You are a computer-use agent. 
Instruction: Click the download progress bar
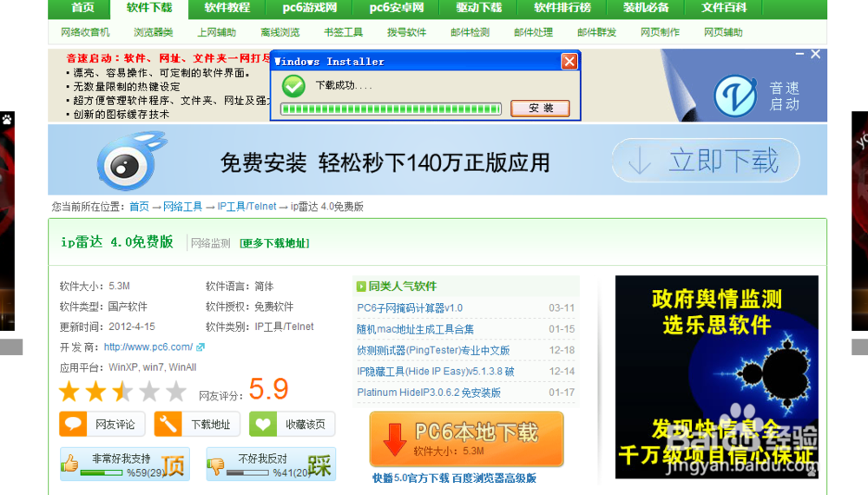point(391,109)
